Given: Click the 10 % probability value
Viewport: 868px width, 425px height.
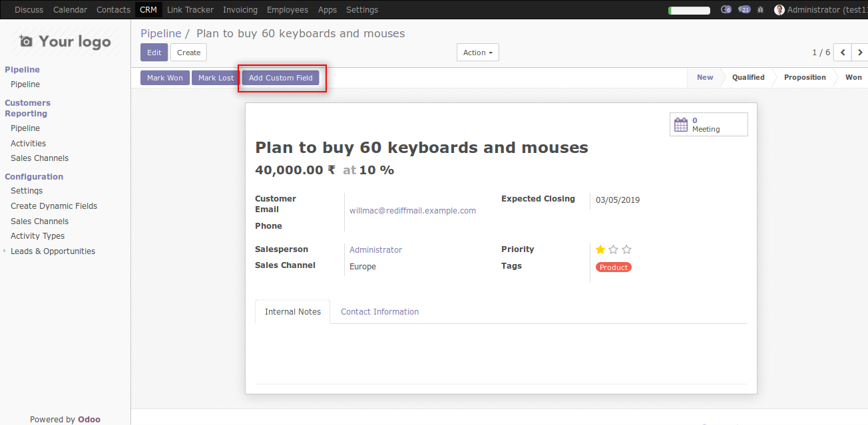Looking at the screenshot, I should tap(377, 170).
